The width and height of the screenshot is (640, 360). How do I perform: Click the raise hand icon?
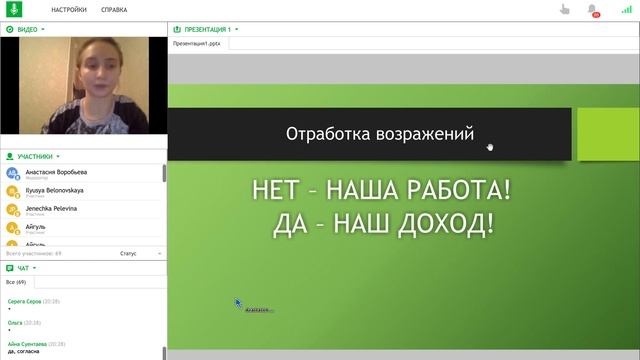pos(564,9)
